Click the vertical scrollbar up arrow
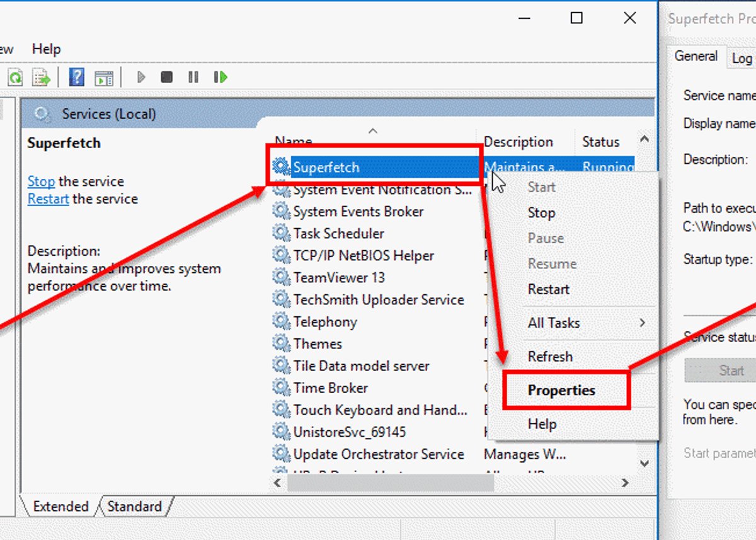This screenshot has width=756, height=540. [x=644, y=139]
